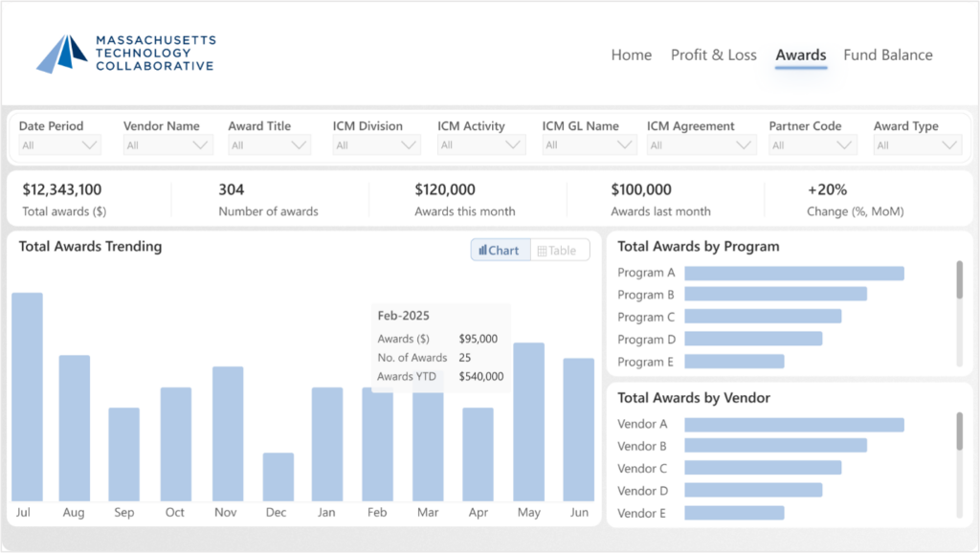Screen dimensions: 980x553
Task: Expand the Partner Code filter
Action: 813,145
